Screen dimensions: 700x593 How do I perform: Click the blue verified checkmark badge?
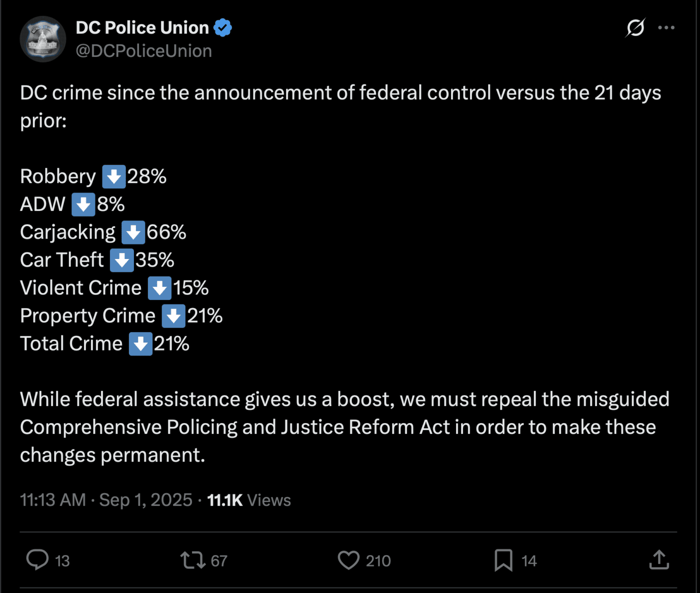click(x=222, y=28)
